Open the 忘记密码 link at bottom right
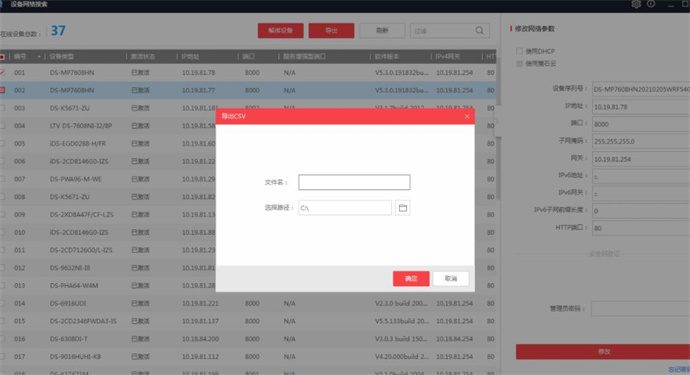The height and width of the screenshot is (375, 690). pyautogui.click(x=679, y=370)
